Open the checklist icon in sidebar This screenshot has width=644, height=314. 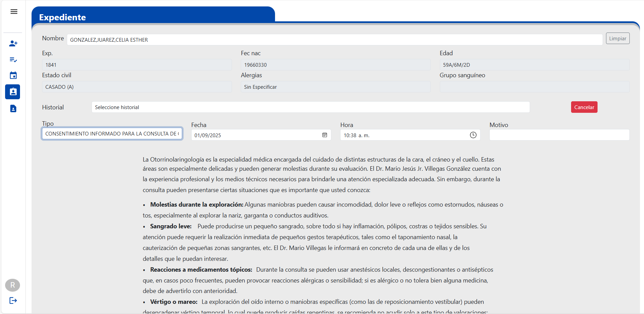coord(13,60)
